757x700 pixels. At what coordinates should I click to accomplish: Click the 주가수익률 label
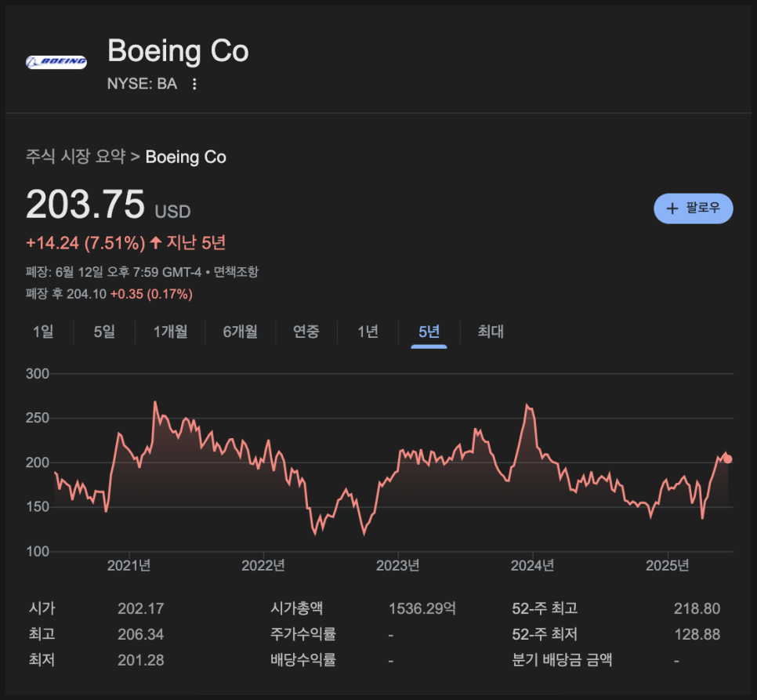coord(303,634)
